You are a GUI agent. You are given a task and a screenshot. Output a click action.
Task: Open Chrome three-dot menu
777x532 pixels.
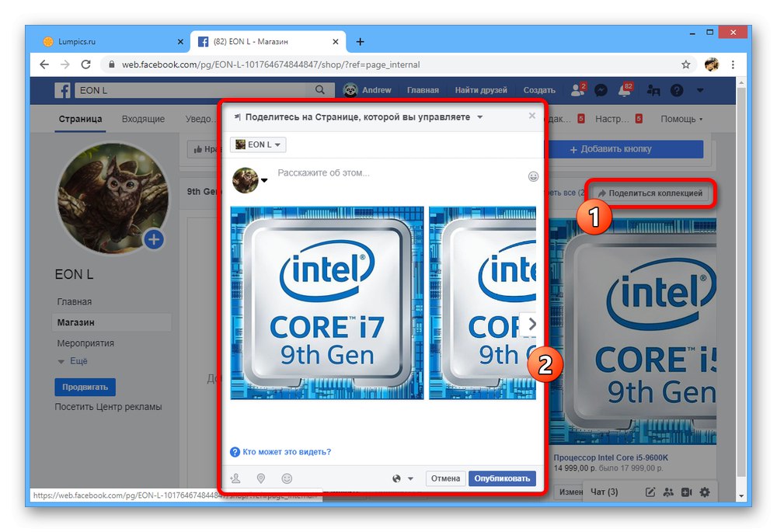tap(733, 64)
